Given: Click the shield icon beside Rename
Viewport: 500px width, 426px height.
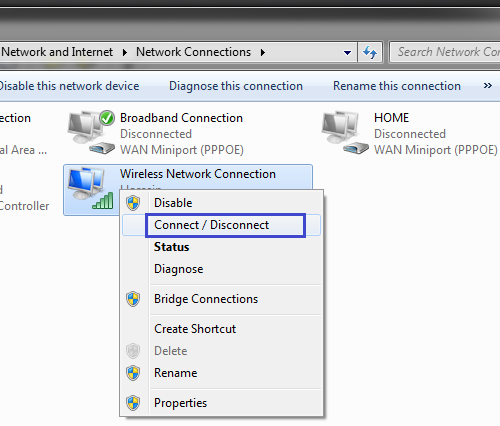Looking at the screenshot, I should coord(133,373).
